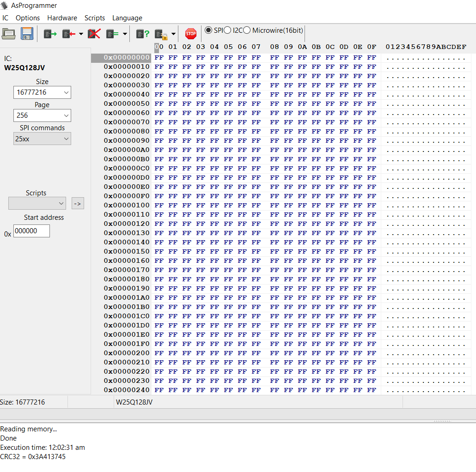This screenshot has height=472, width=476.
Task: Click the Read IC chip icon
Action: [50, 34]
